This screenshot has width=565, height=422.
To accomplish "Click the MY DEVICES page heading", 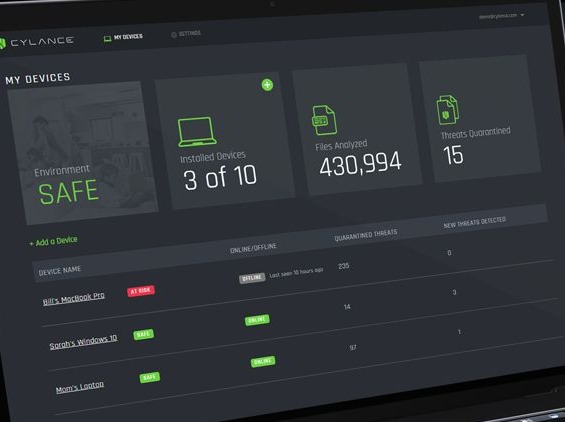I will click(37, 79).
